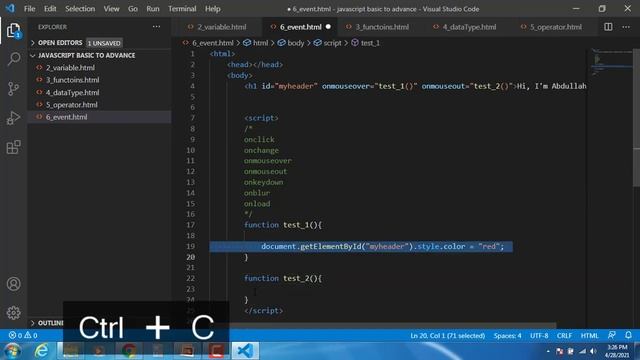
Task: Open the Manage settings gear
Action: pos(13,313)
